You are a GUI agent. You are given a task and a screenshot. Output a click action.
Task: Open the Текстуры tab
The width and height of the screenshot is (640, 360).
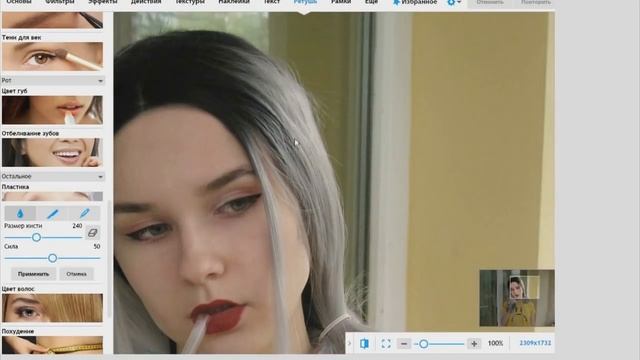click(x=190, y=2)
